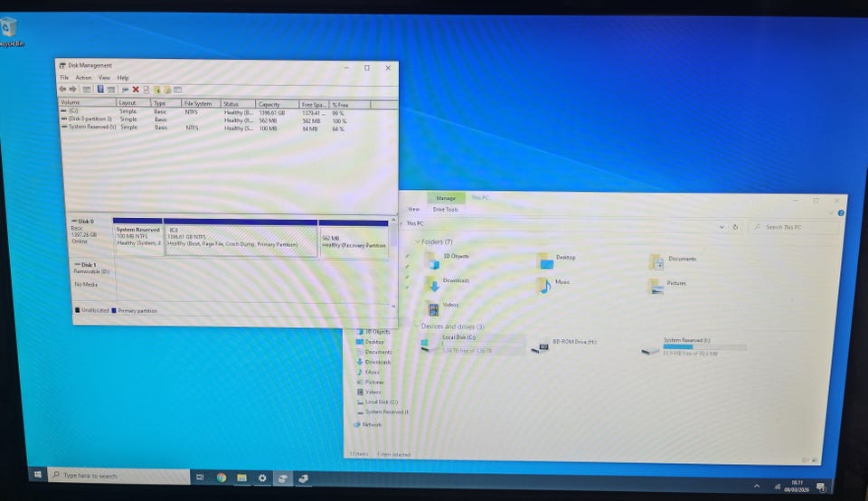The width and height of the screenshot is (868, 501).
Task: Click the Type here to search taskbar box
Action: tap(119, 476)
